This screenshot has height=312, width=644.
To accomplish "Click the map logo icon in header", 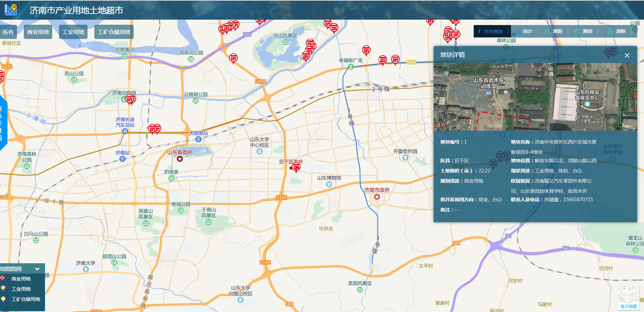I will pyautogui.click(x=11, y=10).
